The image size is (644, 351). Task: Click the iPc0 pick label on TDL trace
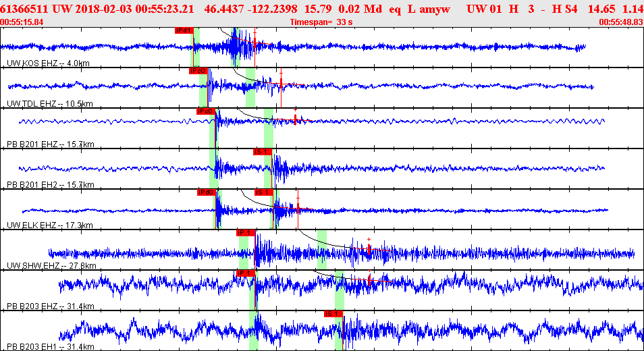click(198, 71)
